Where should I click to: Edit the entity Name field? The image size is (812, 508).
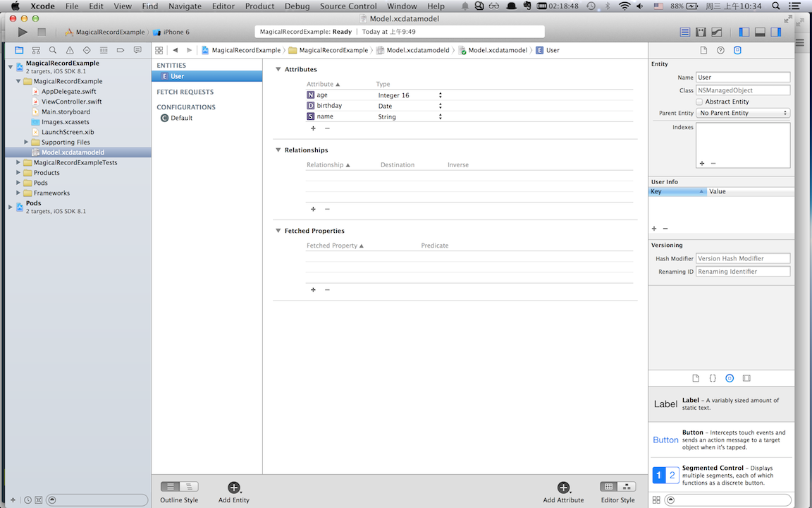point(743,77)
